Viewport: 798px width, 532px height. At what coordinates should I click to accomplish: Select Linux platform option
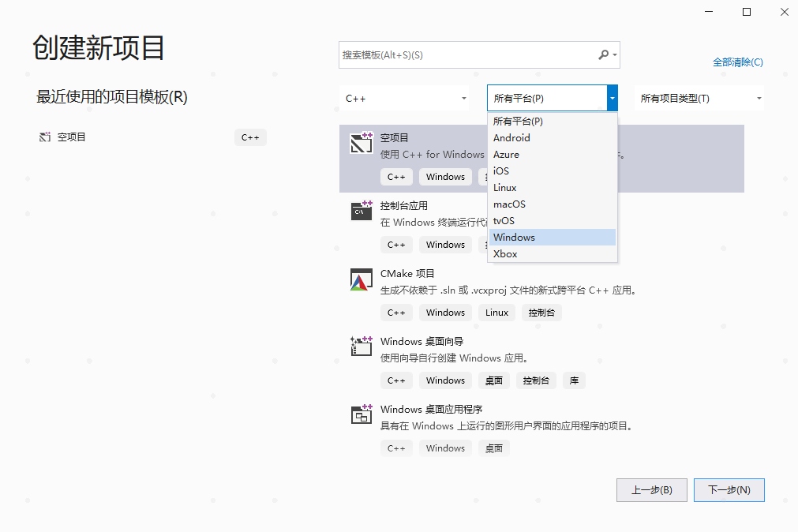point(553,187)
